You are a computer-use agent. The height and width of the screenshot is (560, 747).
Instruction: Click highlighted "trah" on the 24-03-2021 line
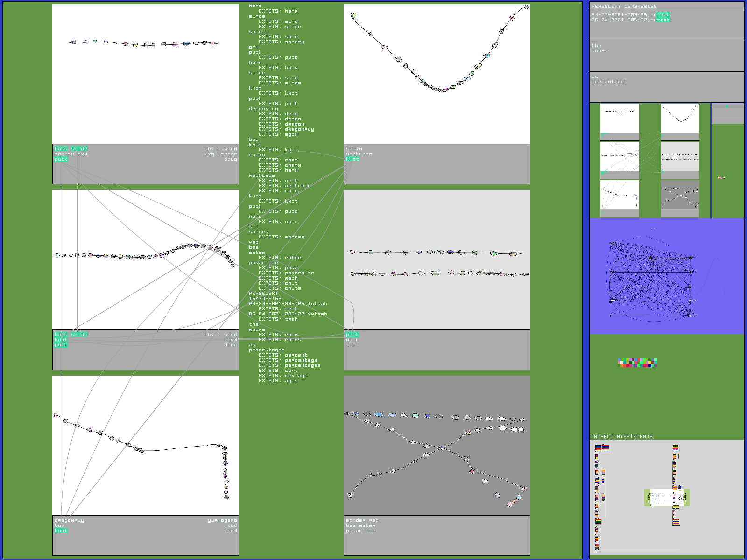click(x=663, y=15)
